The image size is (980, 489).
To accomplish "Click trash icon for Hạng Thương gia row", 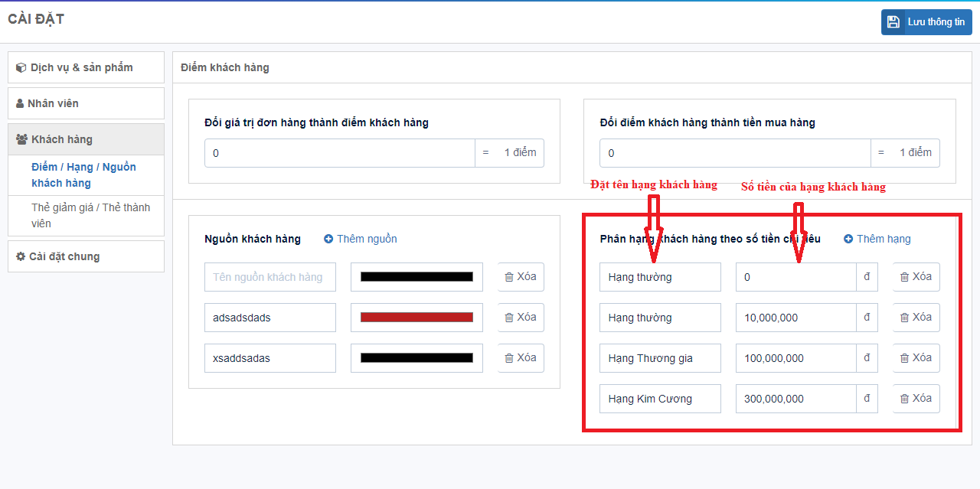I will pyautogui.click(x=904, y=358).
